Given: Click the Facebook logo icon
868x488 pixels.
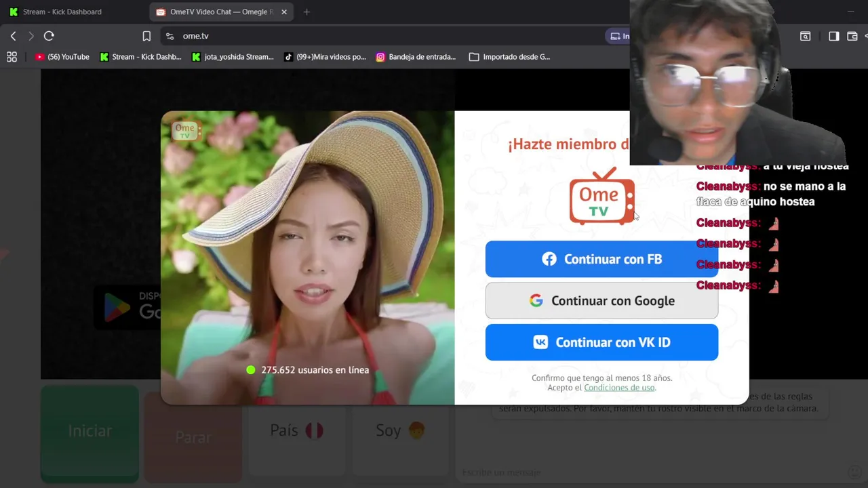Looking at the screenshot, I should [549, 259].
